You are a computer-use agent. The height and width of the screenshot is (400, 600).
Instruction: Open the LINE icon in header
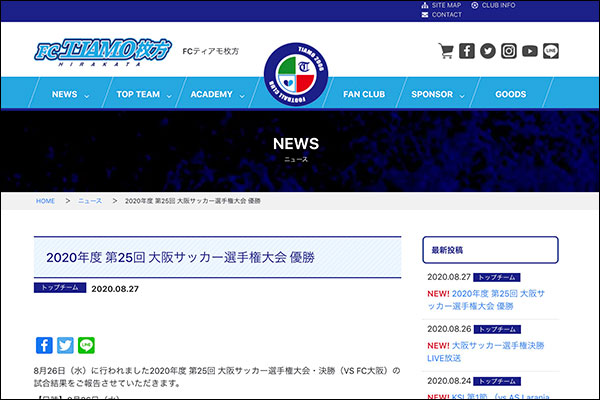551,51
